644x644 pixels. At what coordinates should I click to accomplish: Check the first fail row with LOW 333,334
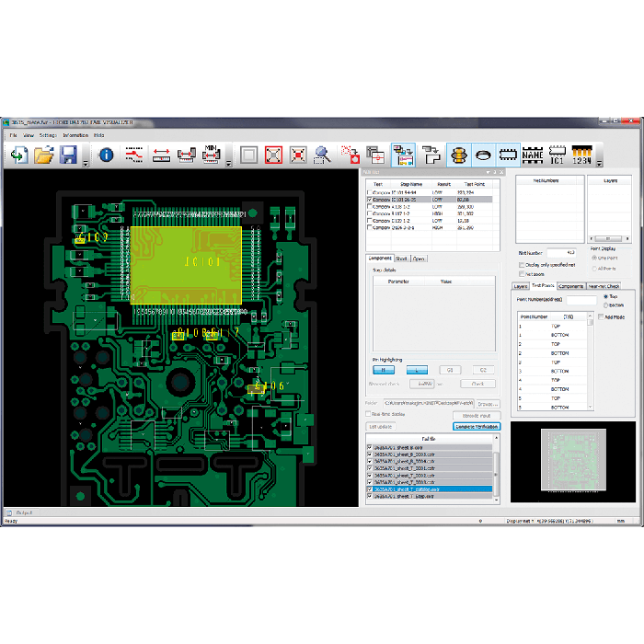click(x=370, y=192)
